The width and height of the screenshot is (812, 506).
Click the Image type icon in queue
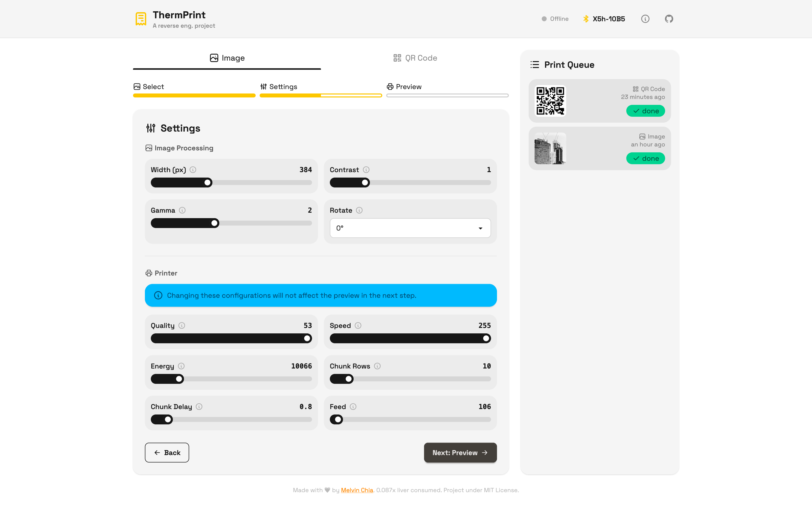(x=642, y=137)
